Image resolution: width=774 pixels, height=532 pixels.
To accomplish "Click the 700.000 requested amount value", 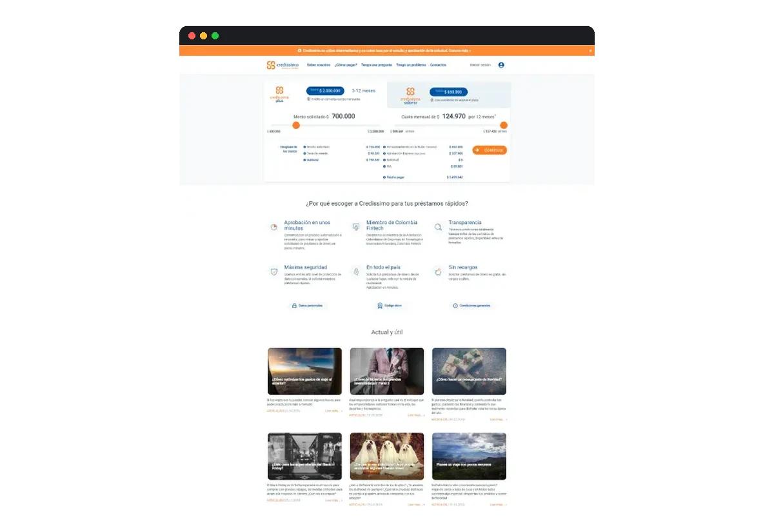I will point(343,116).
